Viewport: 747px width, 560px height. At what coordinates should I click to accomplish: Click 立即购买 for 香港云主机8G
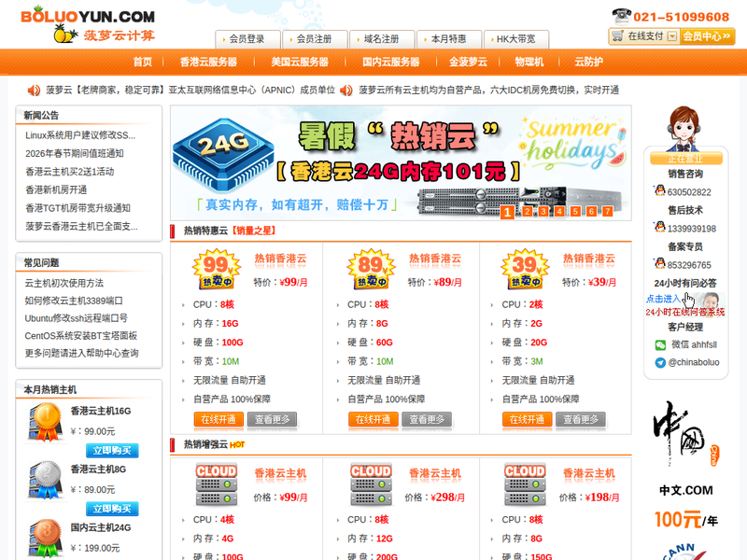pos(112,509)
